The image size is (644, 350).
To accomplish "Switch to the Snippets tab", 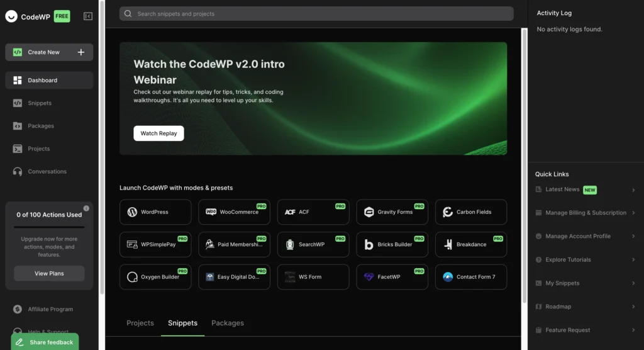I will [x=182, y=323].
